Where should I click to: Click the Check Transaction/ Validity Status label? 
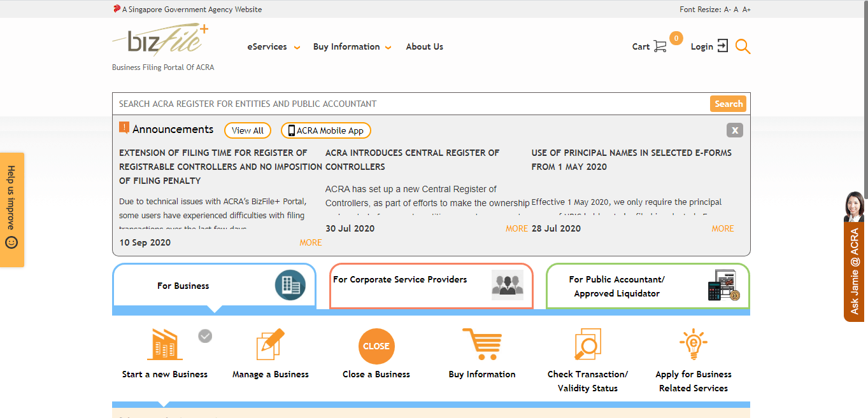588,381
